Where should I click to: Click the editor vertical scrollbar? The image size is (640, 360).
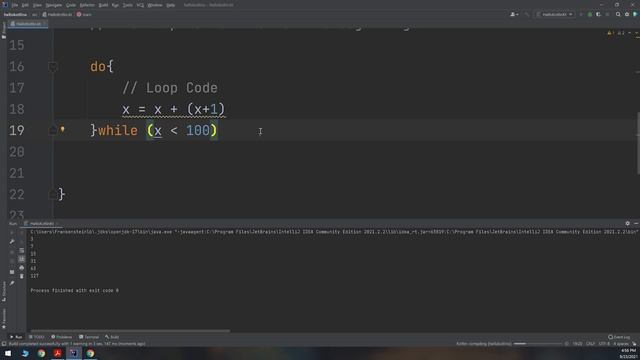[x=638, y=143]
